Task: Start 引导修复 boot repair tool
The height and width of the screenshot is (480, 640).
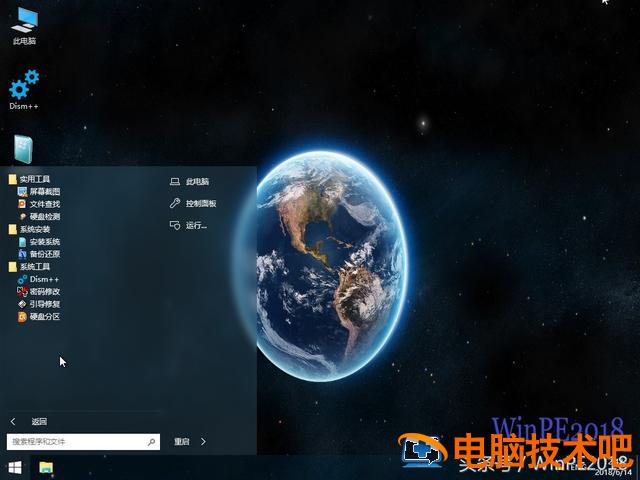Action: 39,304
